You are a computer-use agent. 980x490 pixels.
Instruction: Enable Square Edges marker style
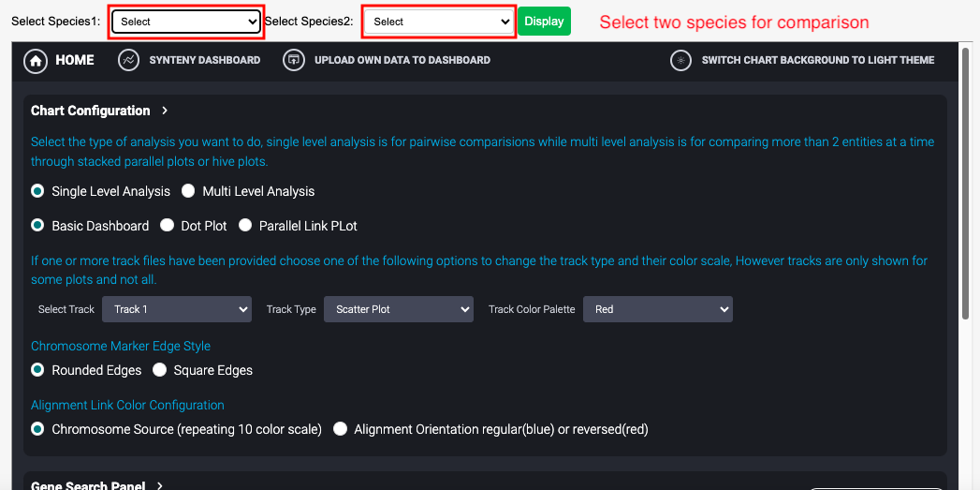tap(160, 370)
